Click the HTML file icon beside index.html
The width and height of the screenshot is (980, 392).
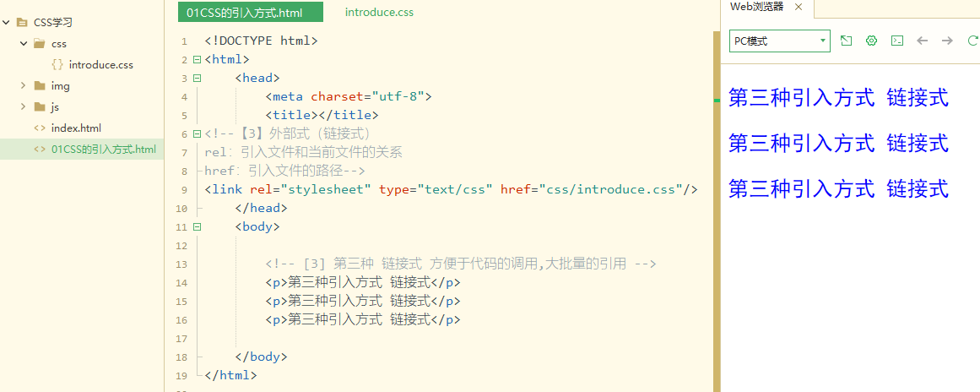40,128
